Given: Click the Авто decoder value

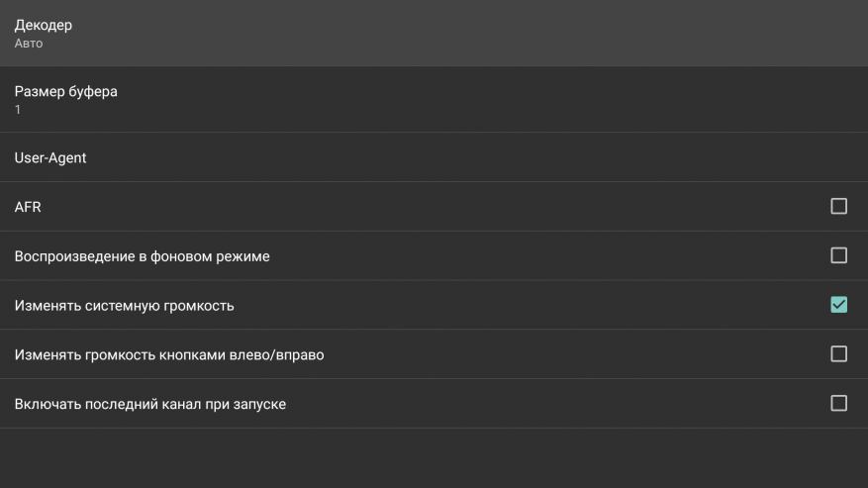Looking at the screenshot, I should click(x=29, y=44).
